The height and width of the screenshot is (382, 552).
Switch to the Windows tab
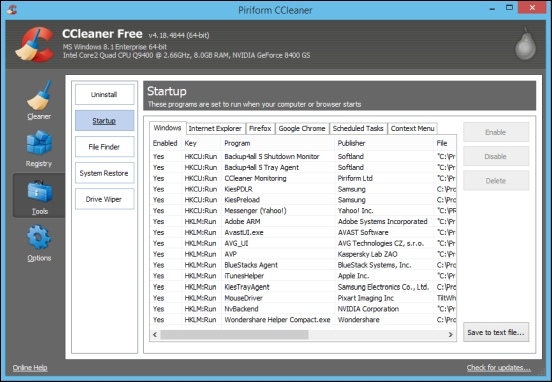point(168,128)
